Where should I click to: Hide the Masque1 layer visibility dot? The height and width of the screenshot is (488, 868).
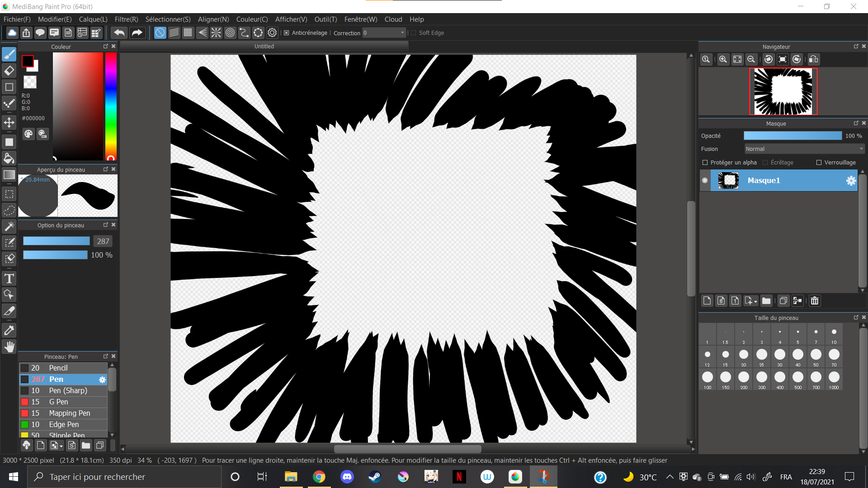(x=705, y=180)
